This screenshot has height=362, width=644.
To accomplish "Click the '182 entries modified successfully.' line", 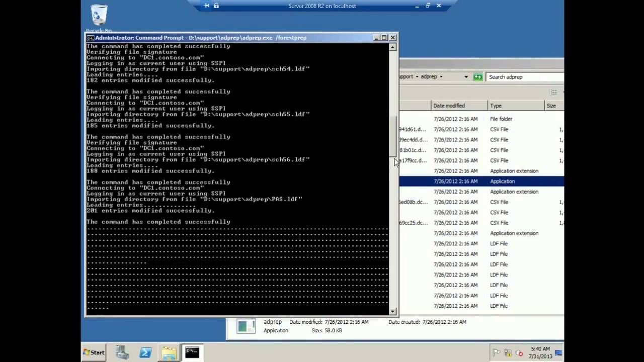I will [x=150, y=80].
